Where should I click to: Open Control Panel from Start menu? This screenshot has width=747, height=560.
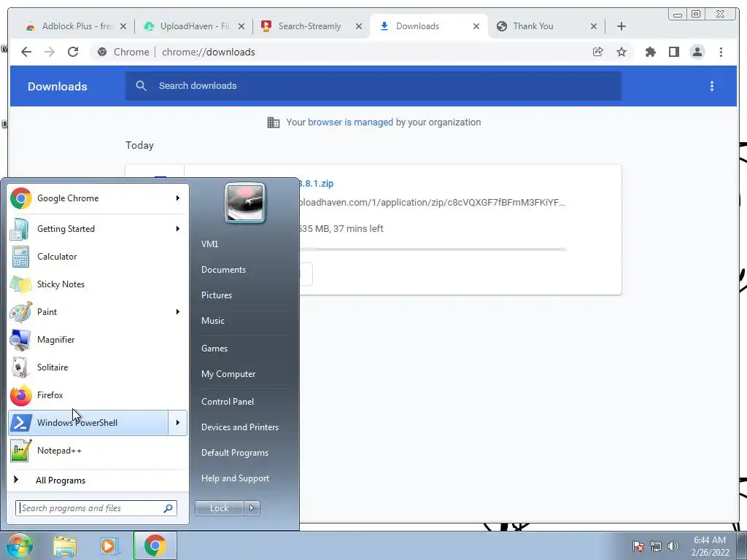coord(228,402)
